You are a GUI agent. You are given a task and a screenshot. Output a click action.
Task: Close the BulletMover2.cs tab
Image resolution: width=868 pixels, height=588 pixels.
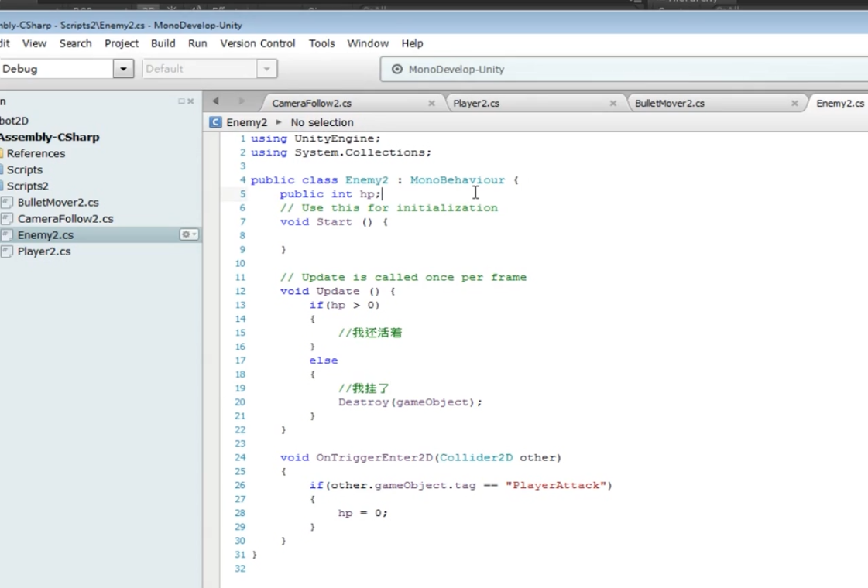pyautogui.click(x=794, y=104)
